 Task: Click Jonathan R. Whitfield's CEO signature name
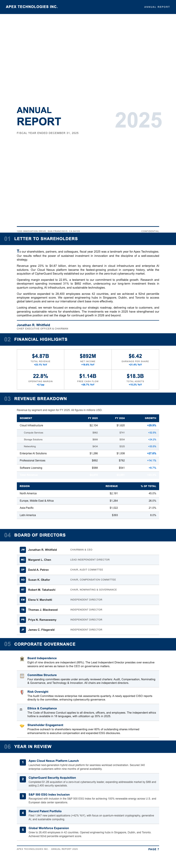click(33, 325)
